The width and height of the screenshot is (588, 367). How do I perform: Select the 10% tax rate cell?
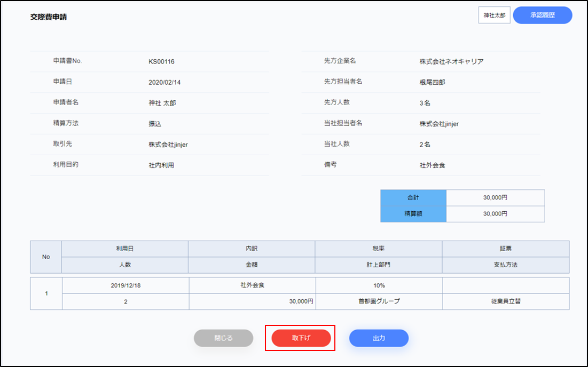click(x=379, y=285)
